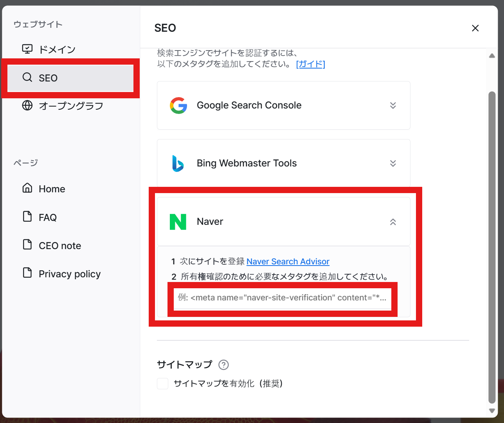
Task: Click the Google logo icon
Action: coord(178,105)
